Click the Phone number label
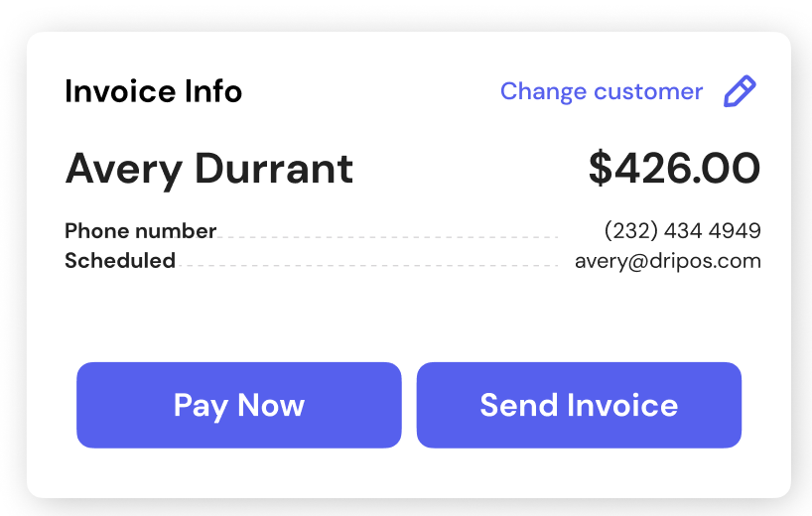Viewport: 812px width, 516px height. (140, 231)
